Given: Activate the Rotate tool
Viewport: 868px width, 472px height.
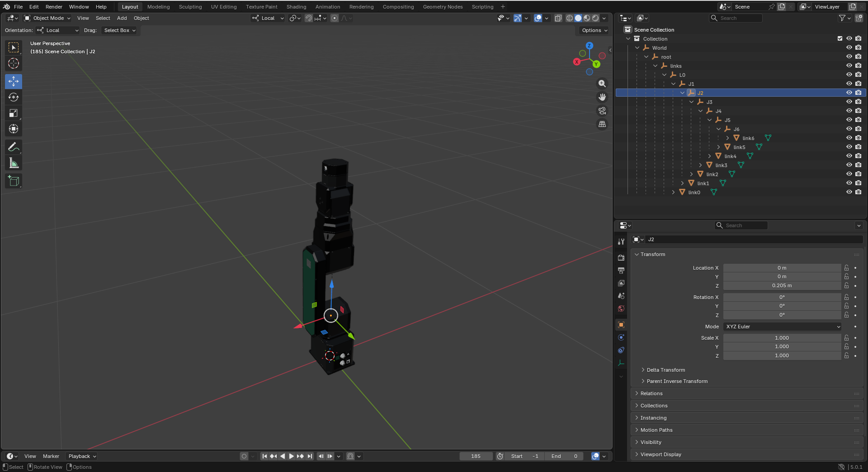Looking at the screenshot, I should click(14, 97).
